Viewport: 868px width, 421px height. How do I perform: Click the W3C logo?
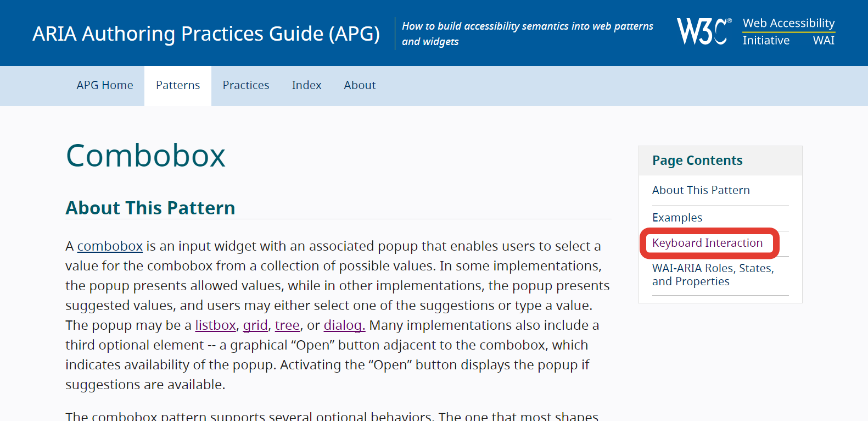tap(703, 31)
